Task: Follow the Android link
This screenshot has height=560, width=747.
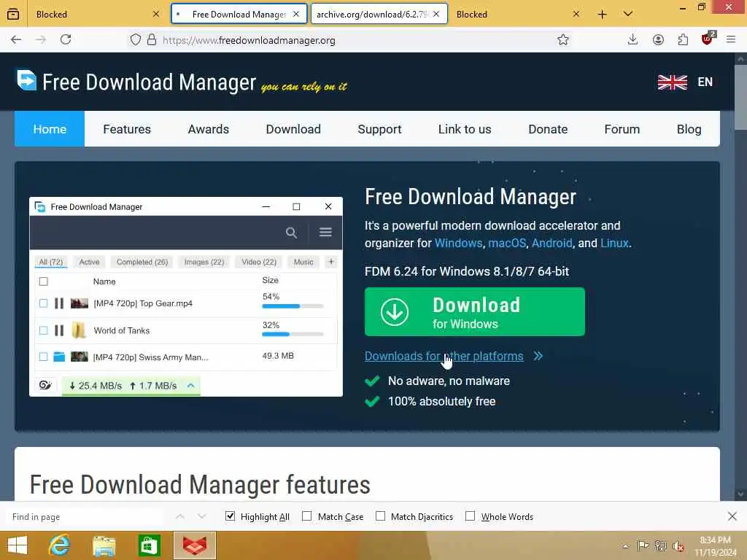Action: coord(551,243)
